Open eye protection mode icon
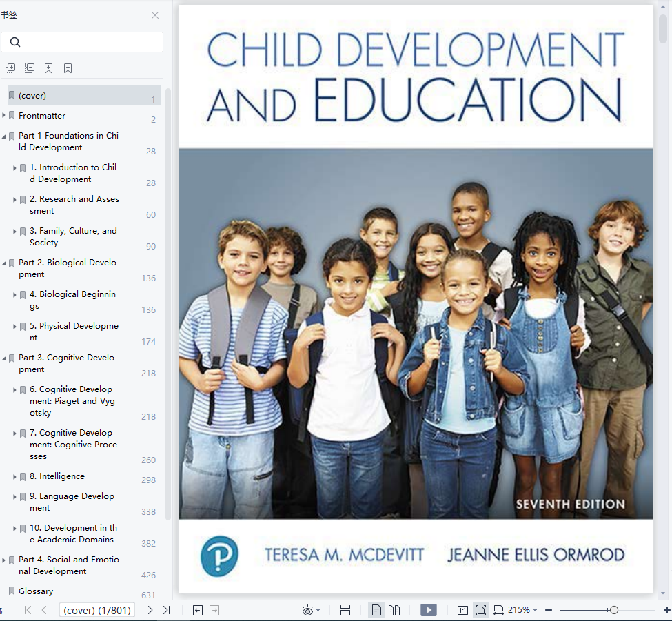This screenshot has height=621, width=672. 307,610
